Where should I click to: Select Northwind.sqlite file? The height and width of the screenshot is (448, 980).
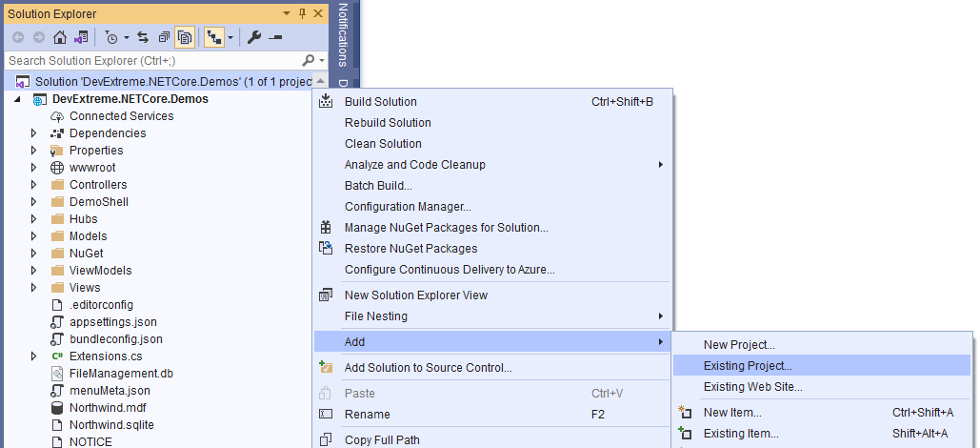tap(111, 425)
